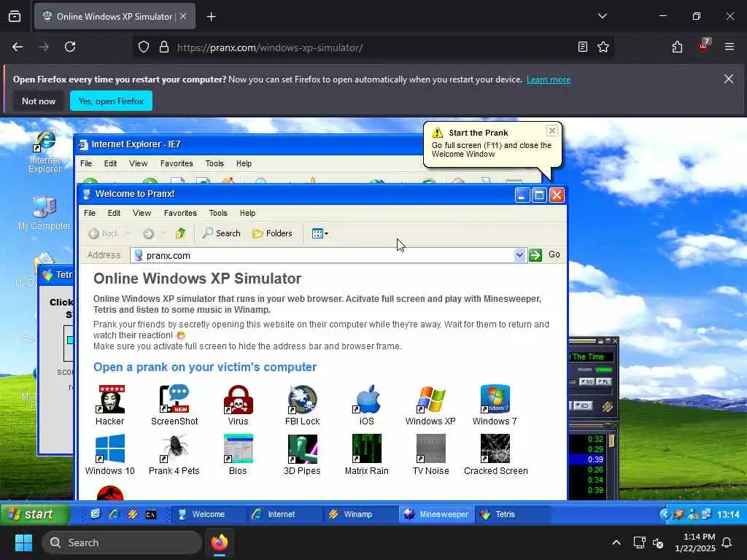Viewport: 747px width, 560px height.
Task: Open Firefox application hamburger menu
Action: point(729,47)
